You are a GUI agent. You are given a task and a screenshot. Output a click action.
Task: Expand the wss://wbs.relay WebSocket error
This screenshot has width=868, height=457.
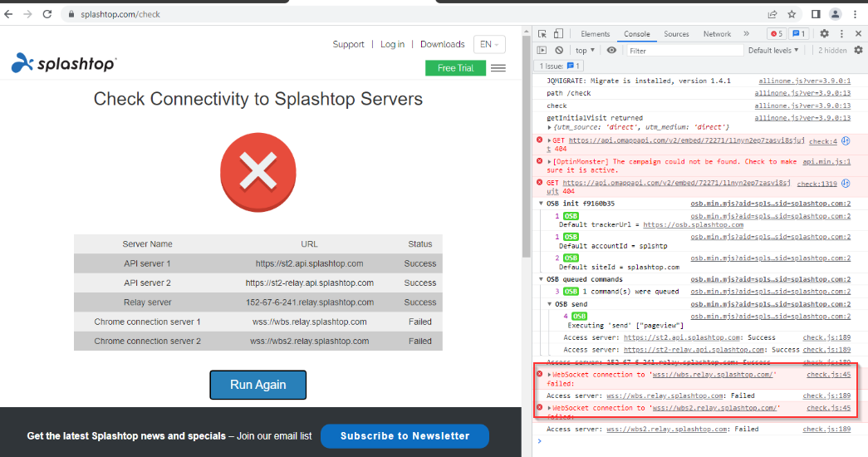[x=550, y=375]
